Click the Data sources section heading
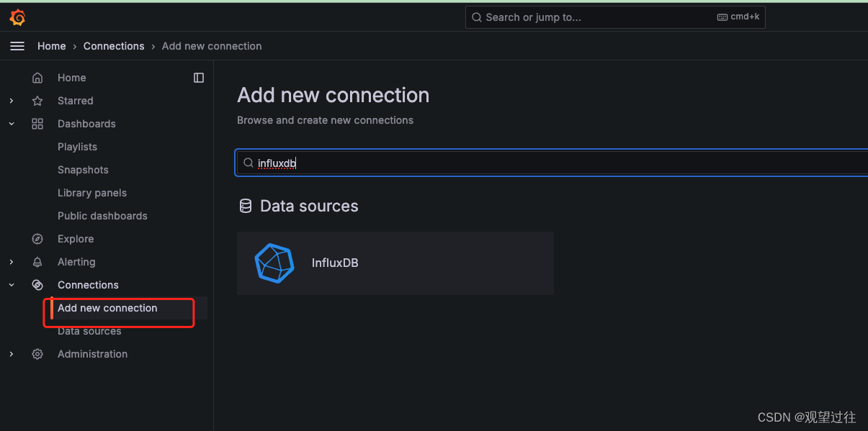868x431 pixels. coord(309,207)
